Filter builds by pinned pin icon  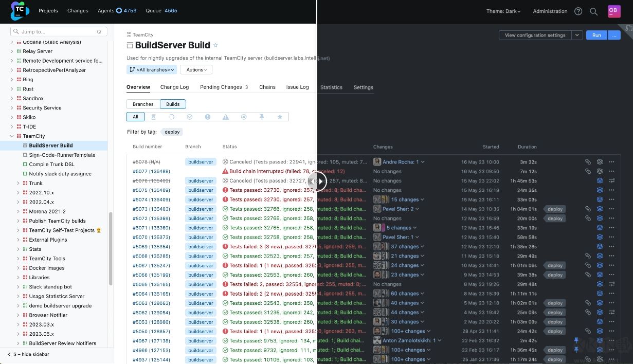pos(262,117)
